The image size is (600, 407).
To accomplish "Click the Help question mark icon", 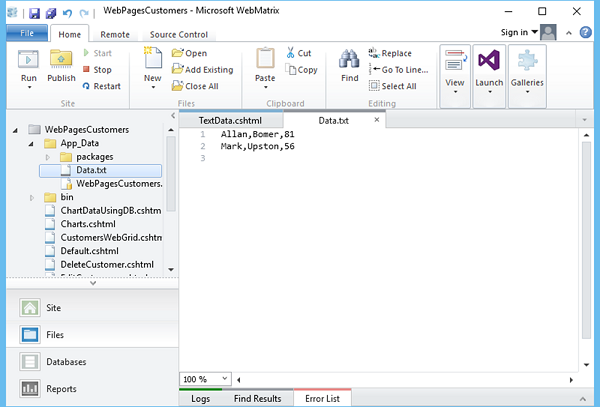I will tap(585, 33).
